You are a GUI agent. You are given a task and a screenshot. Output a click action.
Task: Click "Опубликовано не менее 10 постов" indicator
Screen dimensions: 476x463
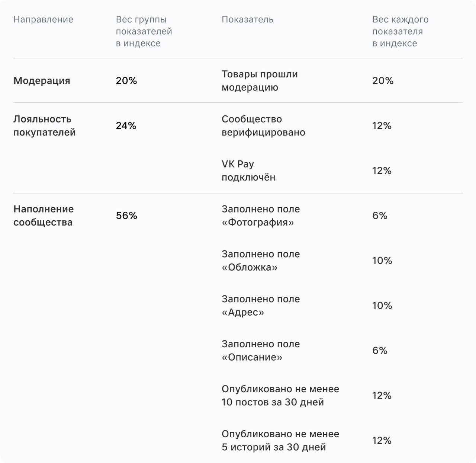pyautogui.click(x=280, y=396)
